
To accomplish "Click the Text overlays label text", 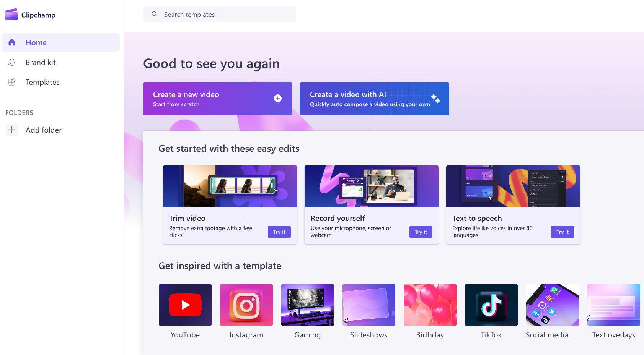I will (614, 335).
